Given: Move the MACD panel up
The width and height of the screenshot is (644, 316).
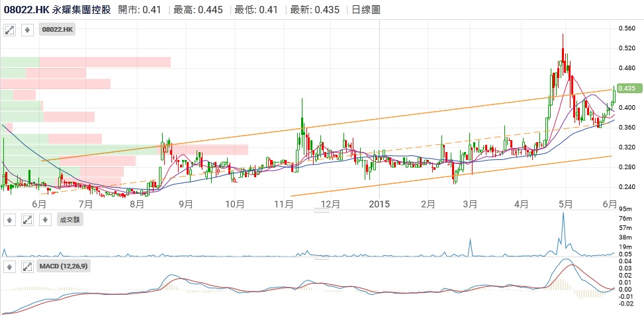Looking at the screenshot, I should coord(9,266).
